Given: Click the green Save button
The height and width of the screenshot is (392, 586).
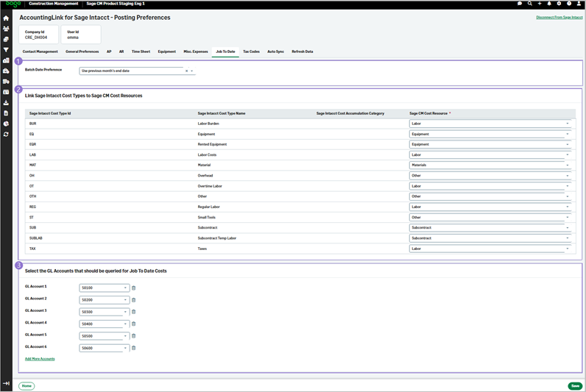Looking at the screenshot, I should [x=575, y=386].
